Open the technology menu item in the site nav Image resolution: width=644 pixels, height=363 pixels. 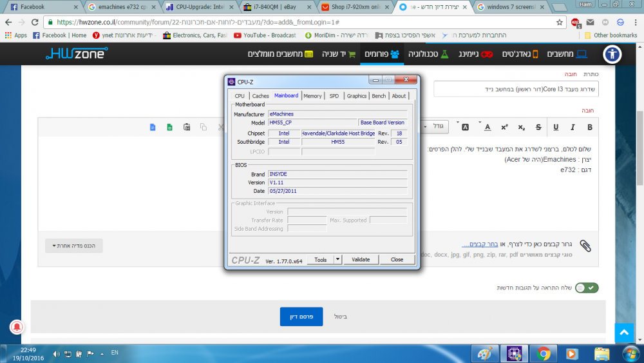[428, 54]
